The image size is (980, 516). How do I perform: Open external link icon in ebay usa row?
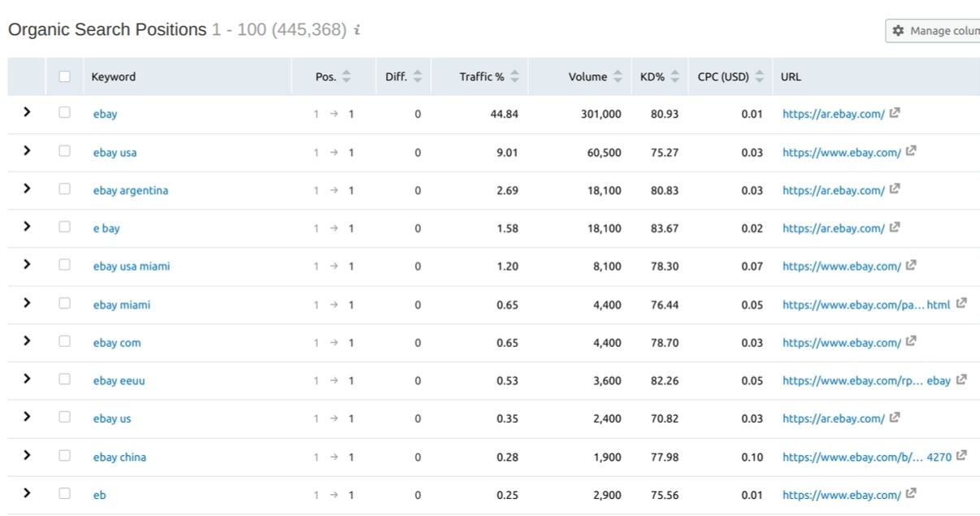pyautogui.click(x=911, y=151)
